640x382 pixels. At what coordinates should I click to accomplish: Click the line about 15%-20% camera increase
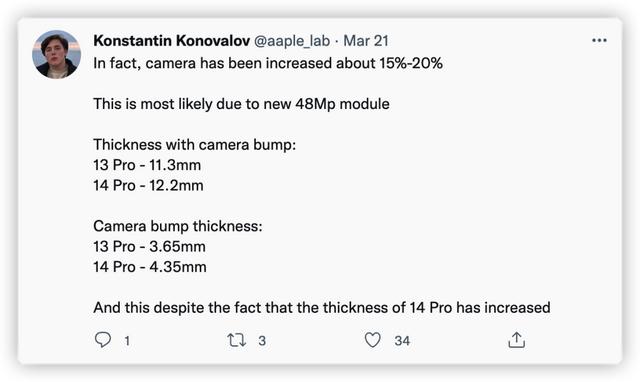[x=268, y=63]
